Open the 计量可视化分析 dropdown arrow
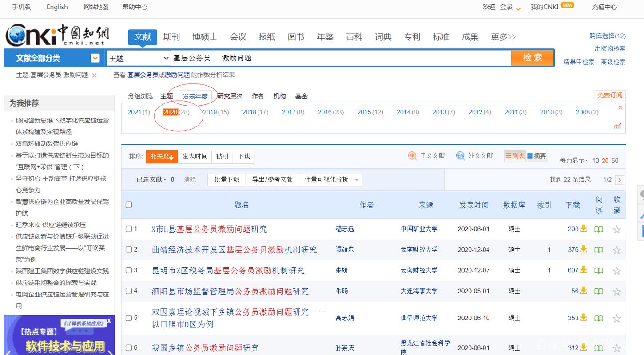Viewport: 644px width, 355px height. coord(357,179)
